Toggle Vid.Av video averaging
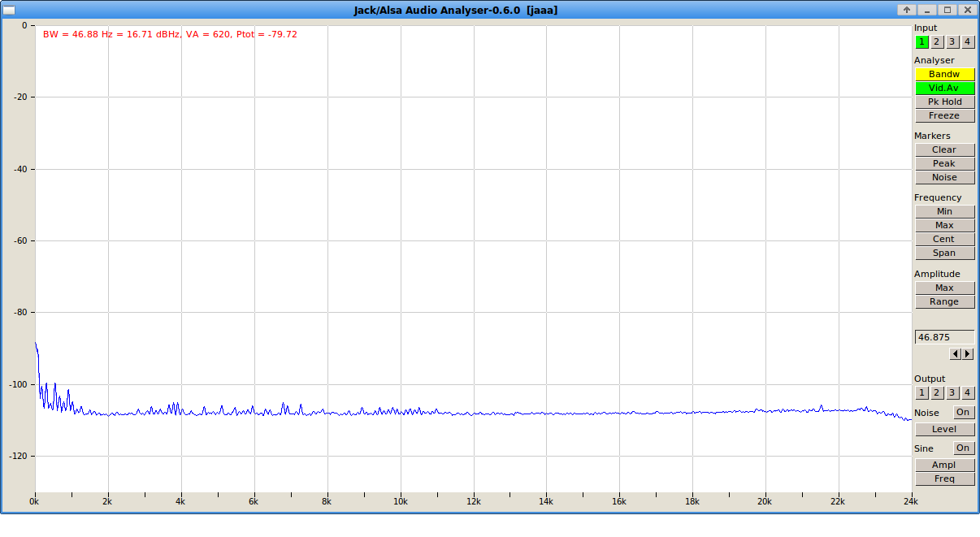The image size is (980, 537). [x=944, y=88]
